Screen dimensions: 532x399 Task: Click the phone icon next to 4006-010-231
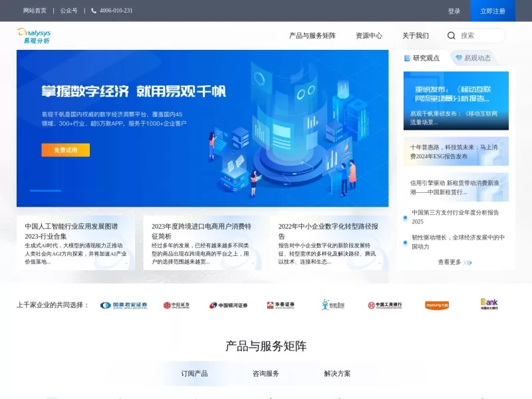coord(95,11)
